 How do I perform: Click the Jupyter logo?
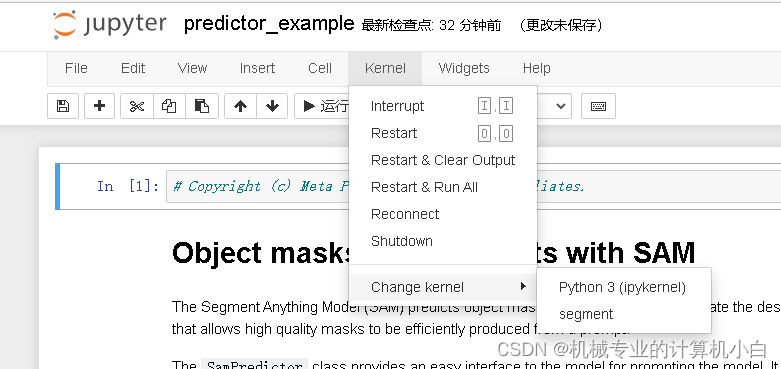(x=110, y=24)
